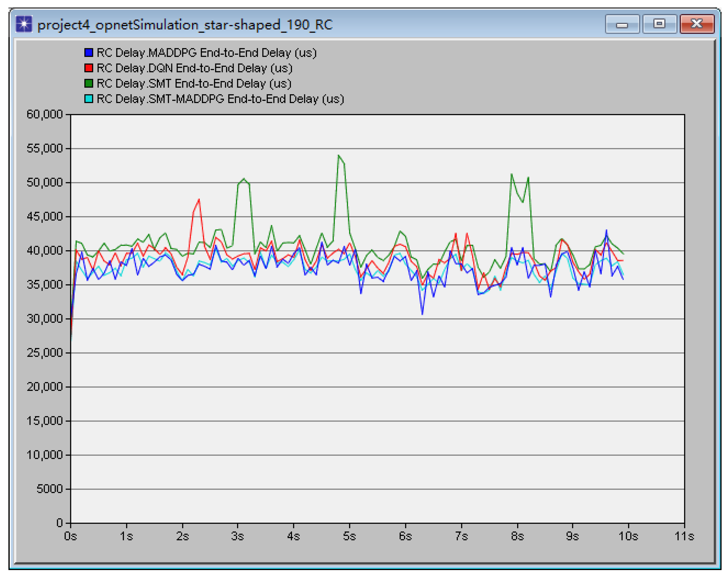Click the 60,000 y-axis label
This screenshot has height=576, width=728.
point(45,114)
